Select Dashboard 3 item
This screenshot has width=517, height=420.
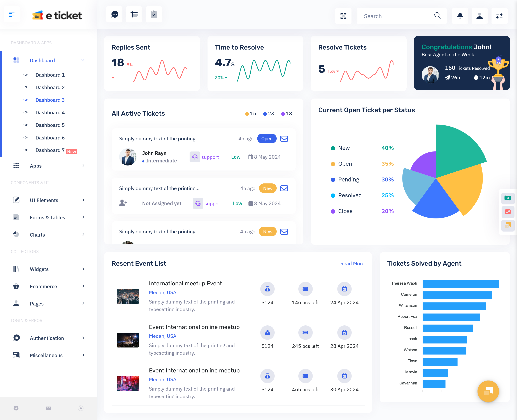coord(50,100)
